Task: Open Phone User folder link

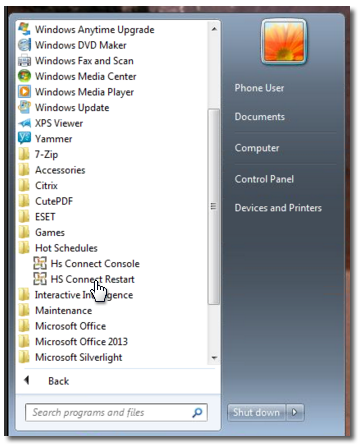Action: click(x=259, y=88)
